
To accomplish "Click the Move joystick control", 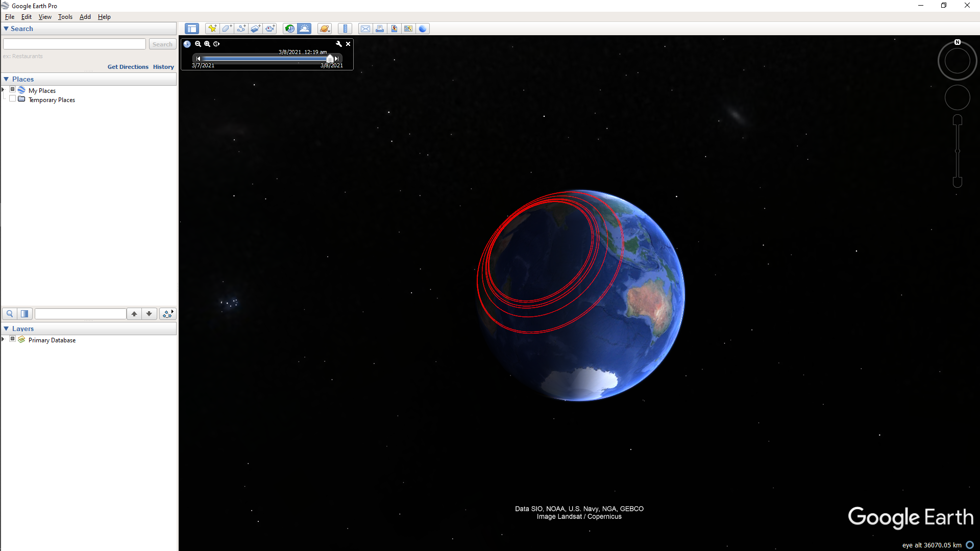I will [x=958, y=97].
